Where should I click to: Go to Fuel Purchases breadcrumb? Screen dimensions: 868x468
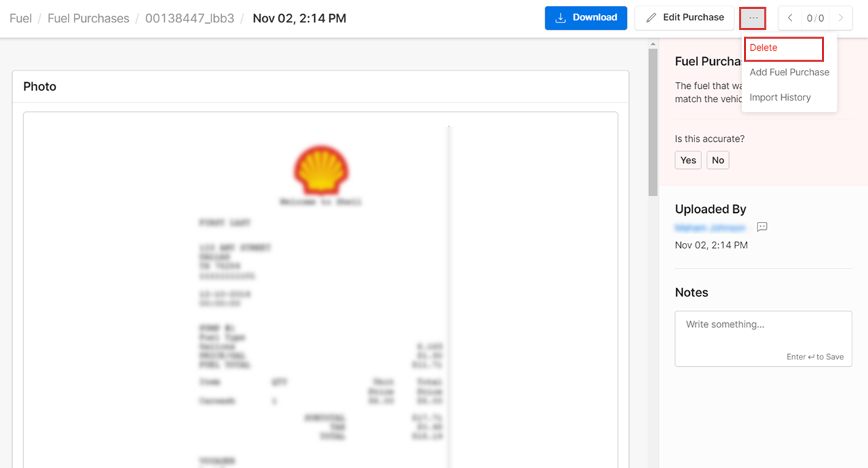click(88, 18)
